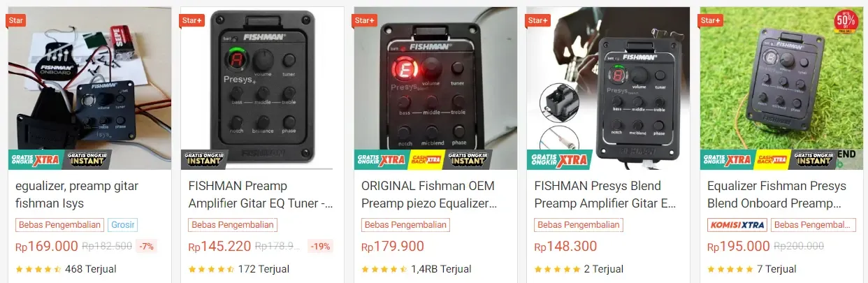Open the product image on green grass
This screenshot has width=868, height=283.
pos(781,88)
